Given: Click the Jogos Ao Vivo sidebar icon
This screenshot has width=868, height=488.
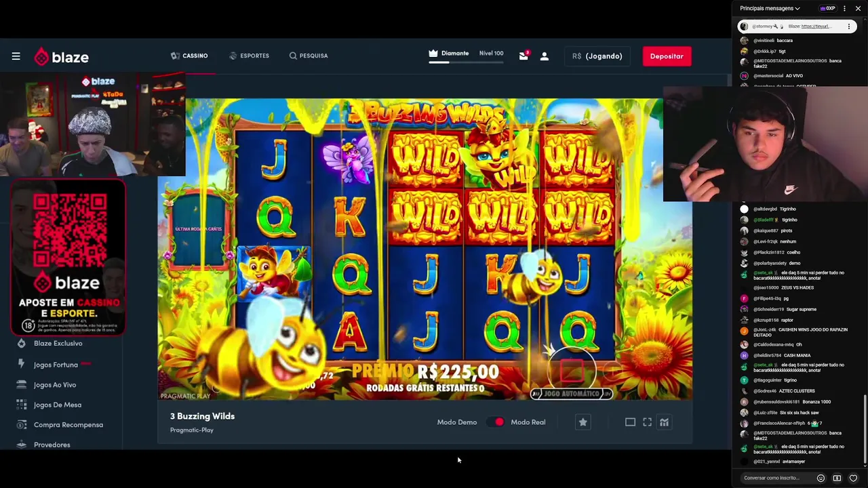Looking at the screenshot, I should click(x=21, y=384).
